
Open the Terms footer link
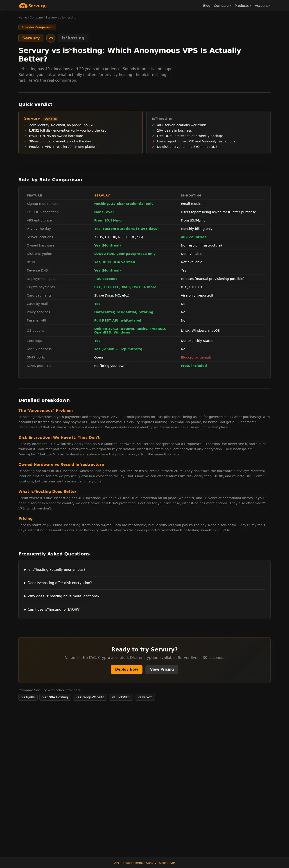(139, 863)
